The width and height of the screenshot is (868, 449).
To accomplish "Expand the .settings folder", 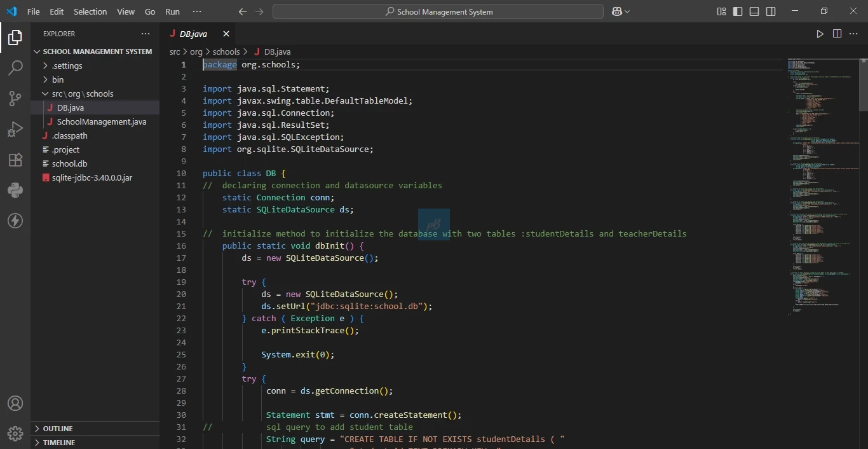I will coord(67,66).
